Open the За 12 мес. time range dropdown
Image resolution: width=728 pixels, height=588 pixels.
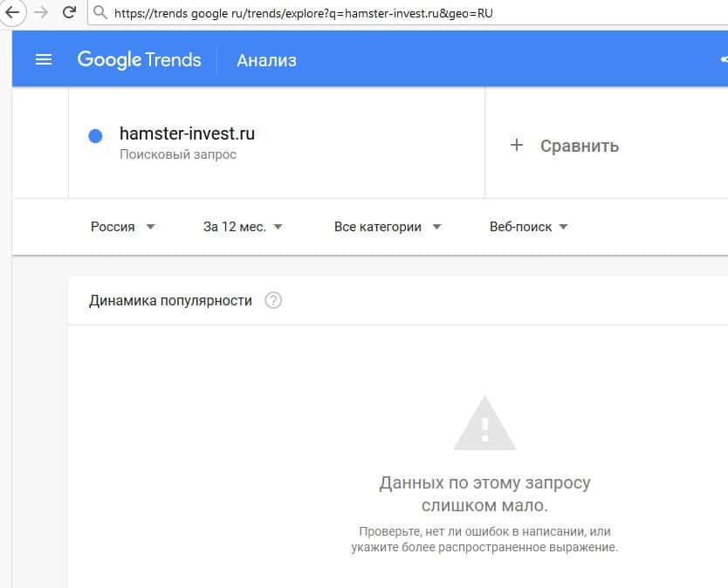[243, 227]
